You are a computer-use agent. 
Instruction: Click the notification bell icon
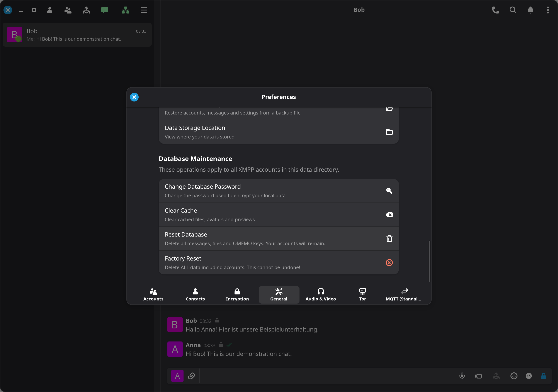click(530, 10)
